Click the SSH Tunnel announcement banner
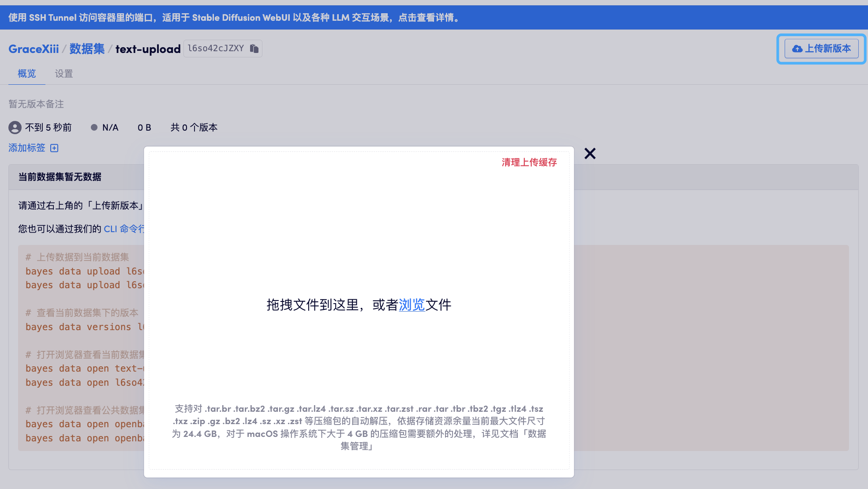This screenshot has height=489, width=868. coord(234,18)
